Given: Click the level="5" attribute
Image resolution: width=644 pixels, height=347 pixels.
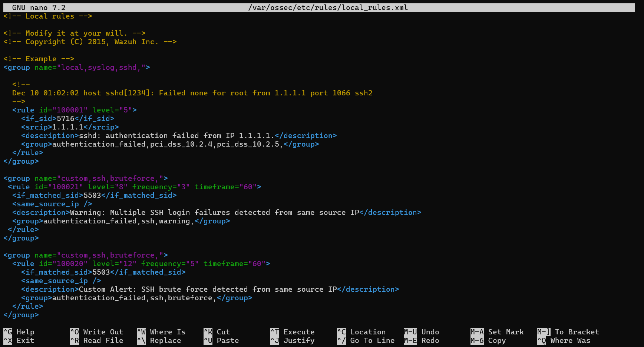Looking at the screenshot, I should 112,110.
